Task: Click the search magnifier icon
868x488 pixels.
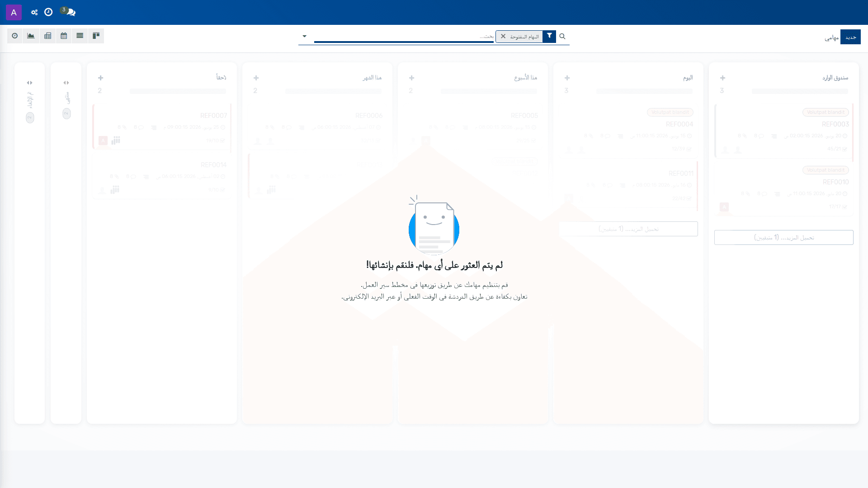Action: pyautogui.click(x=562, y=36)
